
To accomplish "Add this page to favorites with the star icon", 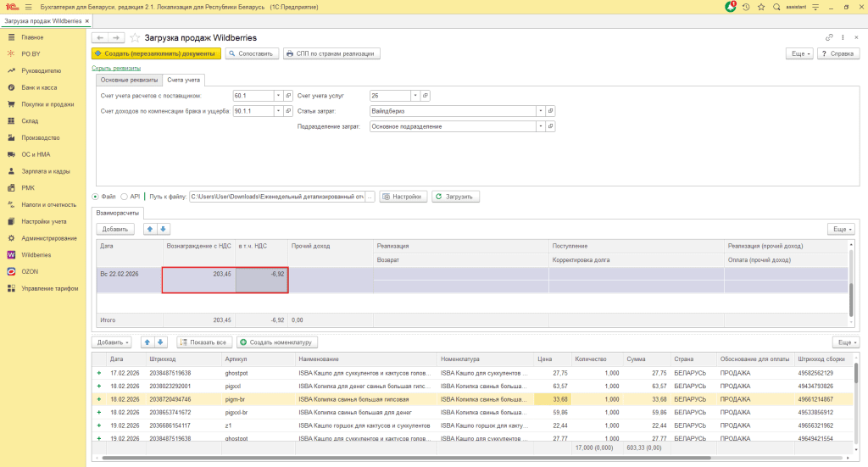I will (135, 38).
